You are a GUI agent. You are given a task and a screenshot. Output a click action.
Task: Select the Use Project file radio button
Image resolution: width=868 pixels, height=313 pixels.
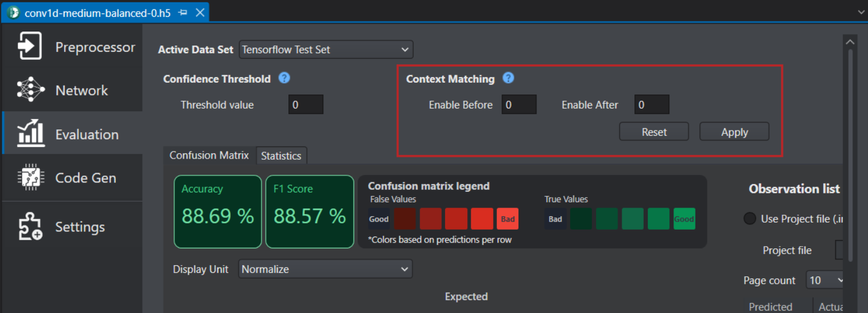click(750, 219)
